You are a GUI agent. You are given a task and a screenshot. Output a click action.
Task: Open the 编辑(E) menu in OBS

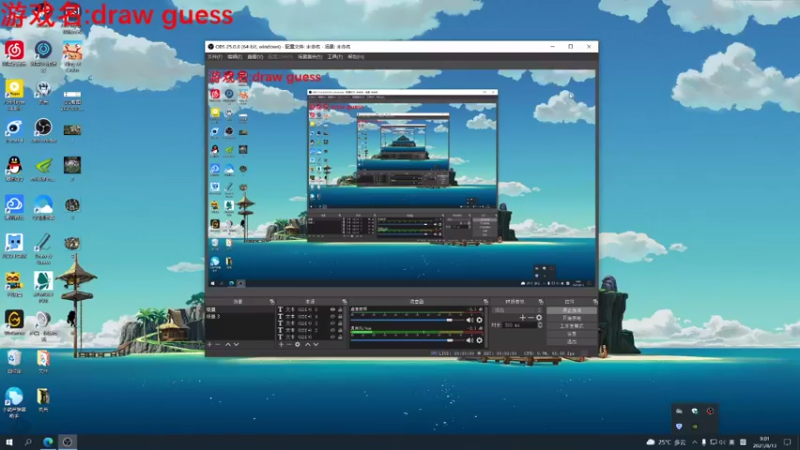pyautogui.click(x=235, y=57)
